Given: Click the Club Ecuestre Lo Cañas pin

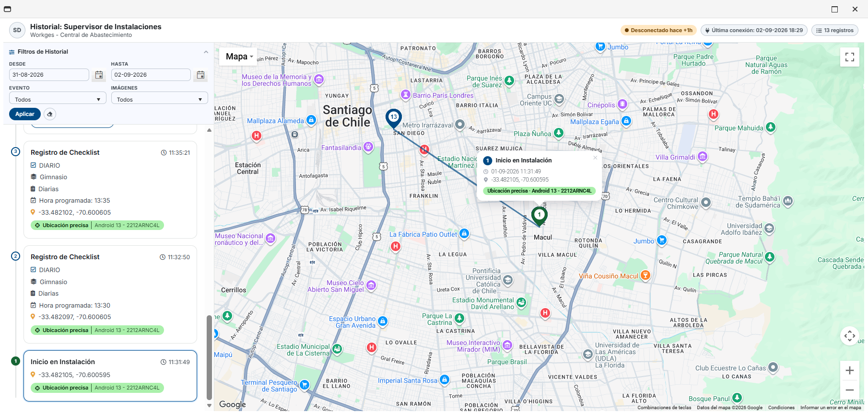Looking at the screenshot, I should 773,367.
